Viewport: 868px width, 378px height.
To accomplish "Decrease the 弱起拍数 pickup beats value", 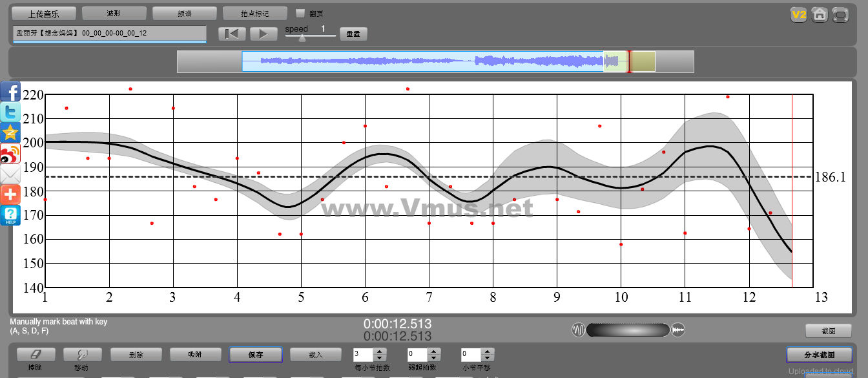I will tap(434, 358).
